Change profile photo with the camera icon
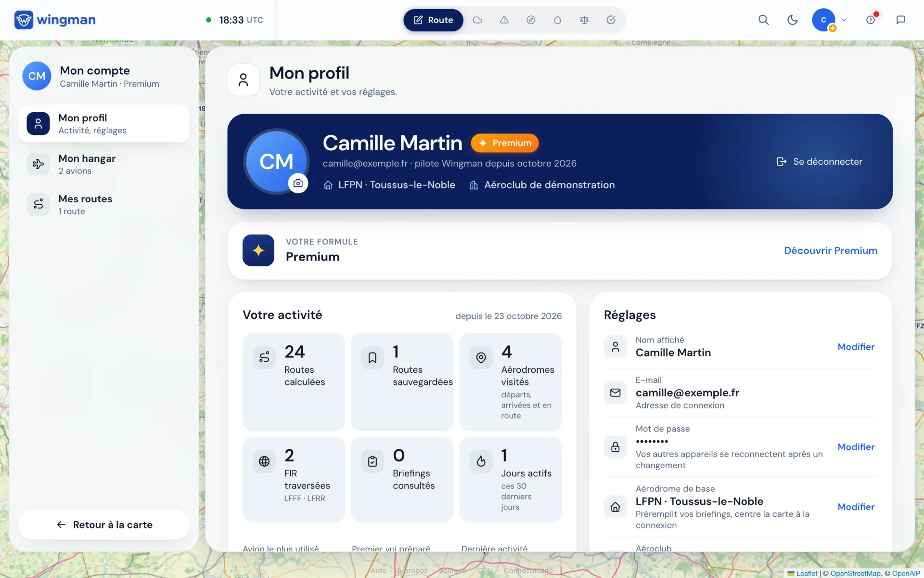This screenshot has width=924, height=578. pyautogui.click(x=298, y=183)
